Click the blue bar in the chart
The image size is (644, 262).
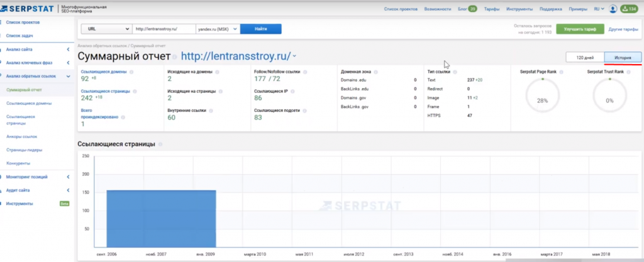coord(162,219)
